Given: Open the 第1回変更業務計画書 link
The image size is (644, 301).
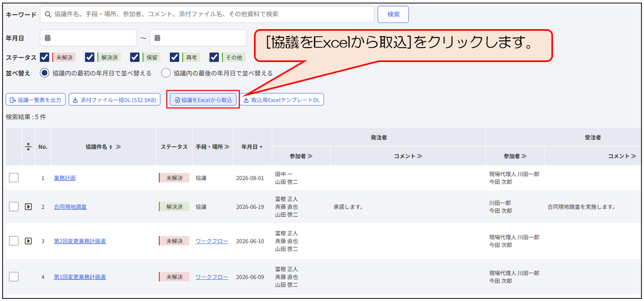Looking at the screenshot, I should (80, 277).
